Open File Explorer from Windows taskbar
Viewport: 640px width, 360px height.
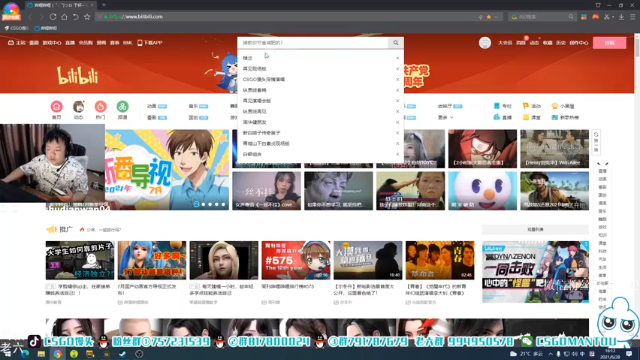point(41,354)
